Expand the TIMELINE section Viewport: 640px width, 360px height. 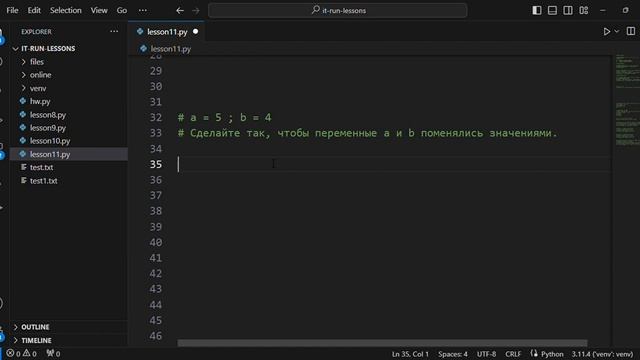36,340
